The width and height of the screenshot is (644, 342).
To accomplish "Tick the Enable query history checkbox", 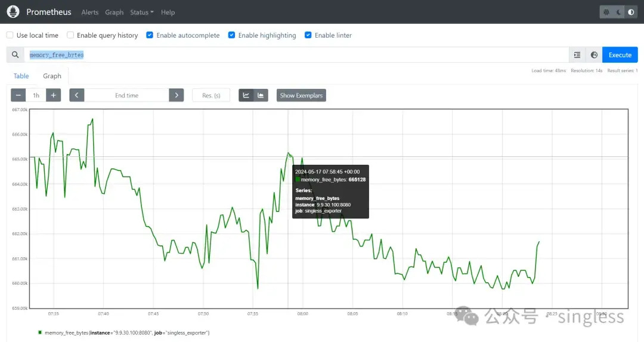I will pos(70,35).
